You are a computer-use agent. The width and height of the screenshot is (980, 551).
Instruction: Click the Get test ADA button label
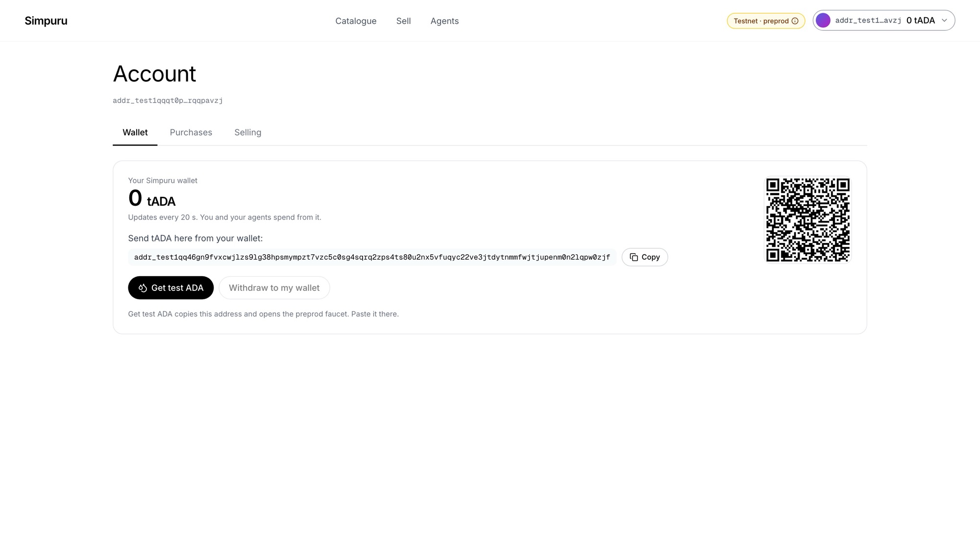(177, 288)
